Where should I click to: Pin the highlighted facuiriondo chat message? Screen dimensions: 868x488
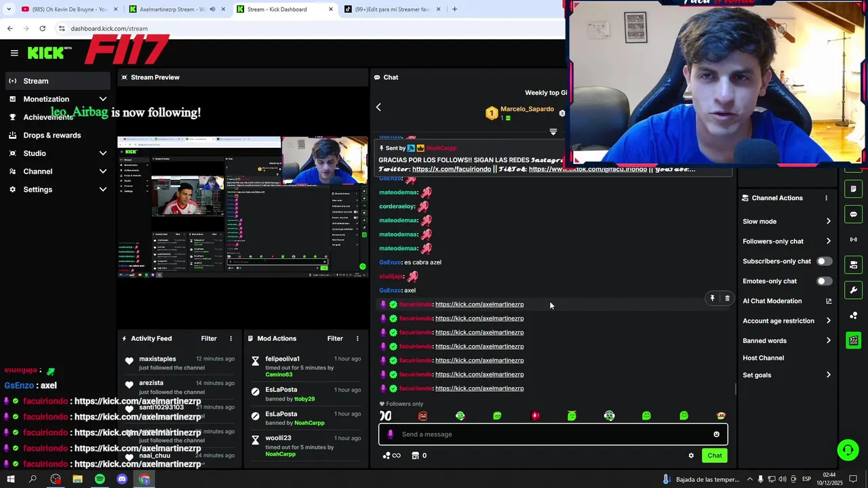point(712,298)
